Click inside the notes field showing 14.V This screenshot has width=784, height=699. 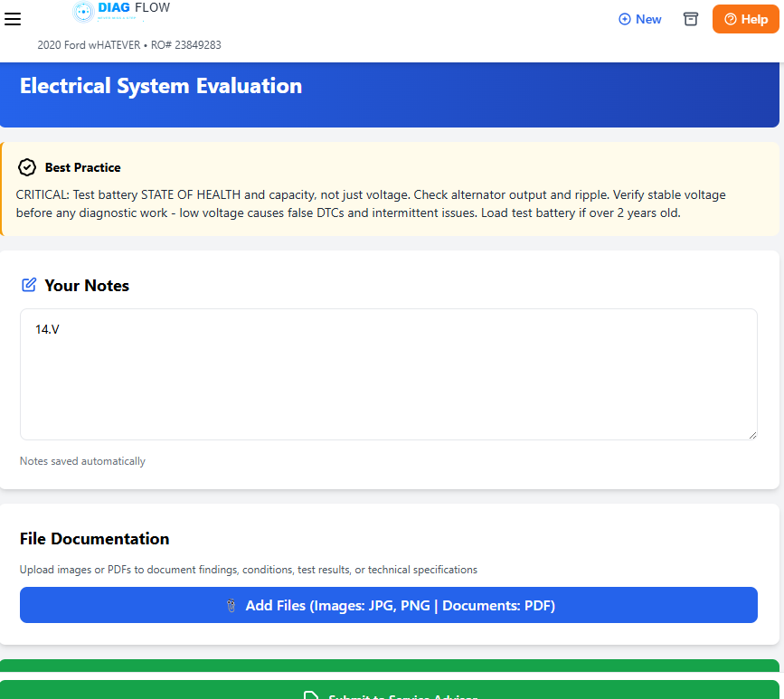coord(389,373)
